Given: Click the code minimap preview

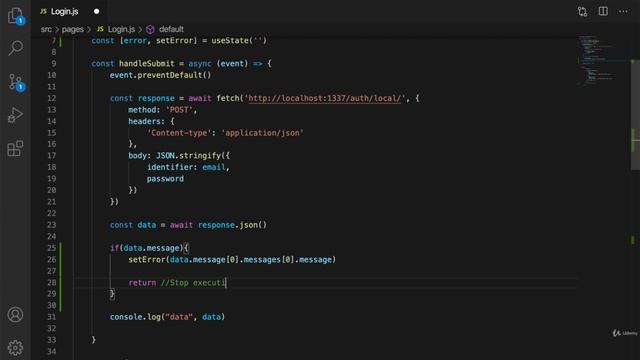Looking at the screenshot, I should [x=597, y=60].
